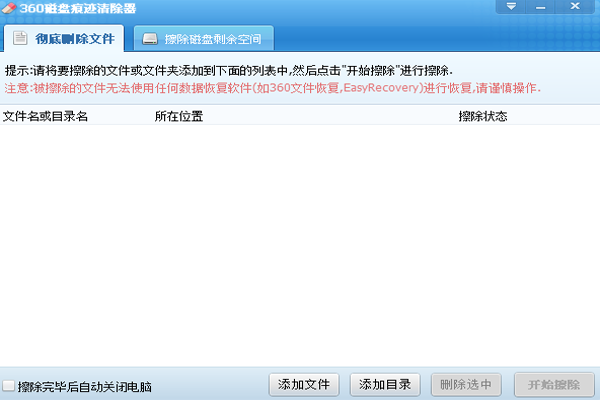Click the 删除选中 button
600x400 pixels.
[466, 385]
